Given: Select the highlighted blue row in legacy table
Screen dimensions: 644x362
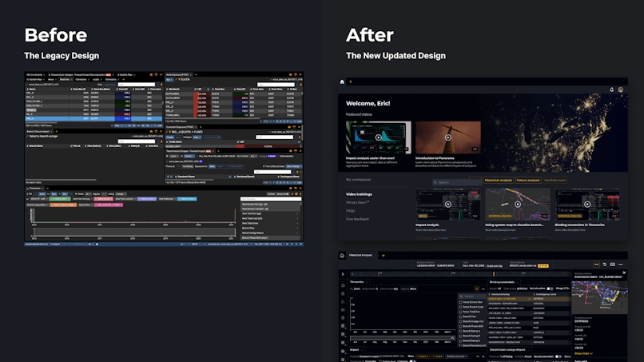Looking at the screenshot, I should pyautogui.click(x=94, y=119).
